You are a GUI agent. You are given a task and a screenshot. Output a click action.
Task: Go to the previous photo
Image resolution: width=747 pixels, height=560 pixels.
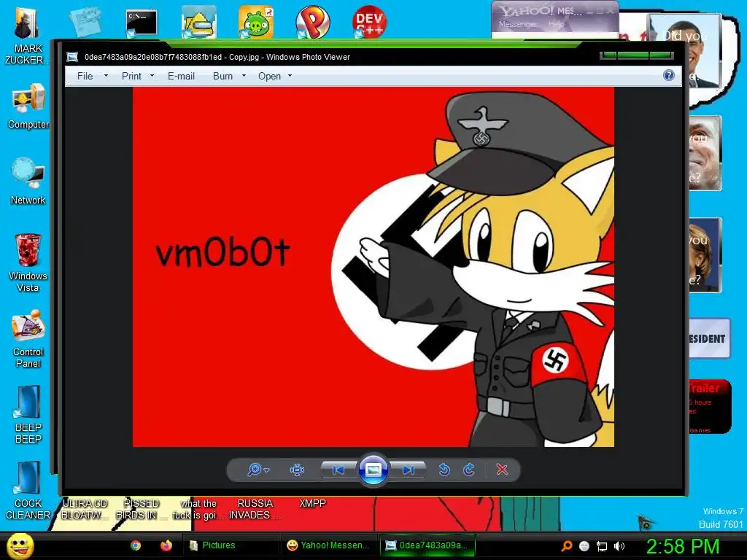338,470
